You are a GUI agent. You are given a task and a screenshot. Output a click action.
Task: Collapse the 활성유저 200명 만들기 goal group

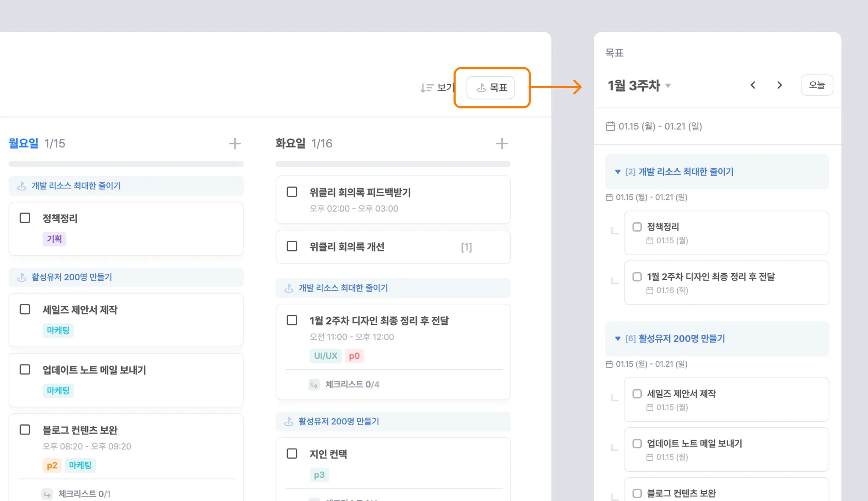tap(618, 339)
